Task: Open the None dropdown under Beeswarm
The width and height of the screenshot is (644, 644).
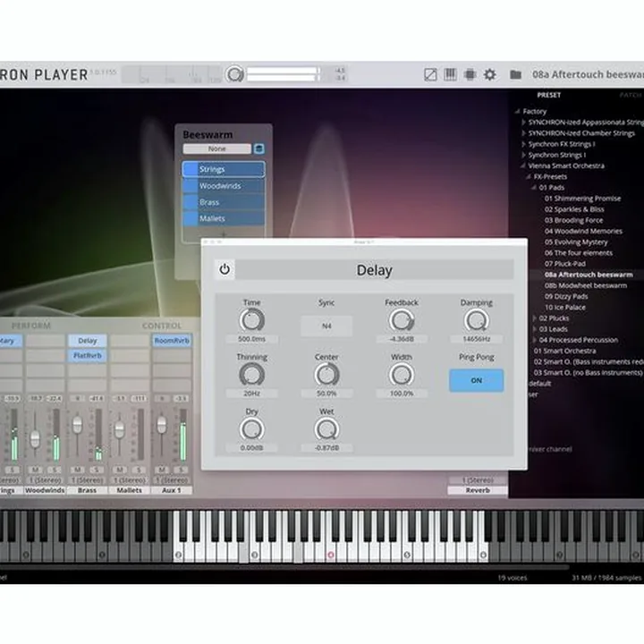Action: coord(216,148)
